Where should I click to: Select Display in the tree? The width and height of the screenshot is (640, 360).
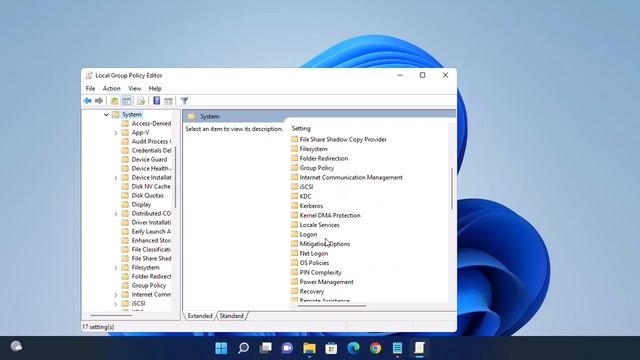[x=141, y=204]
